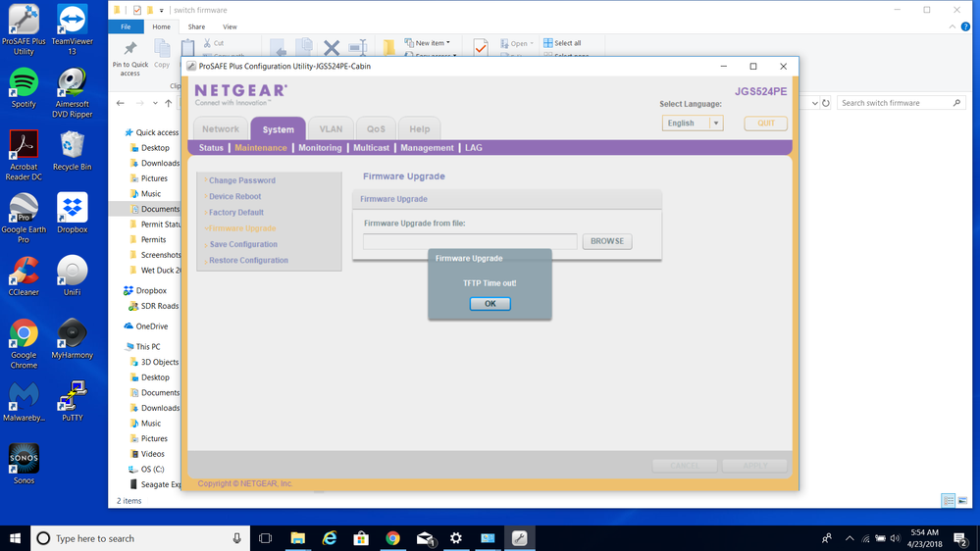Screen dimensions: 980x551
Task: Click Type here to search box
Action: 140,538
